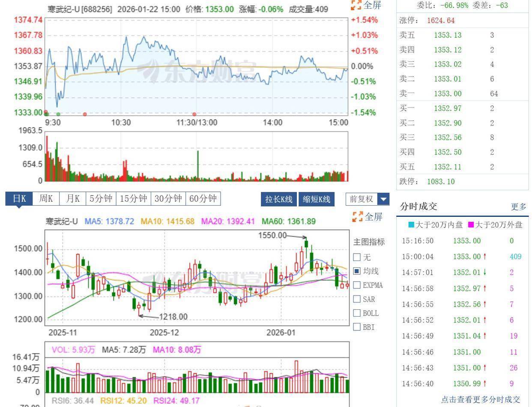Click the 缩短K线 shrink button

pyautogui.click(x=316, y=199)
